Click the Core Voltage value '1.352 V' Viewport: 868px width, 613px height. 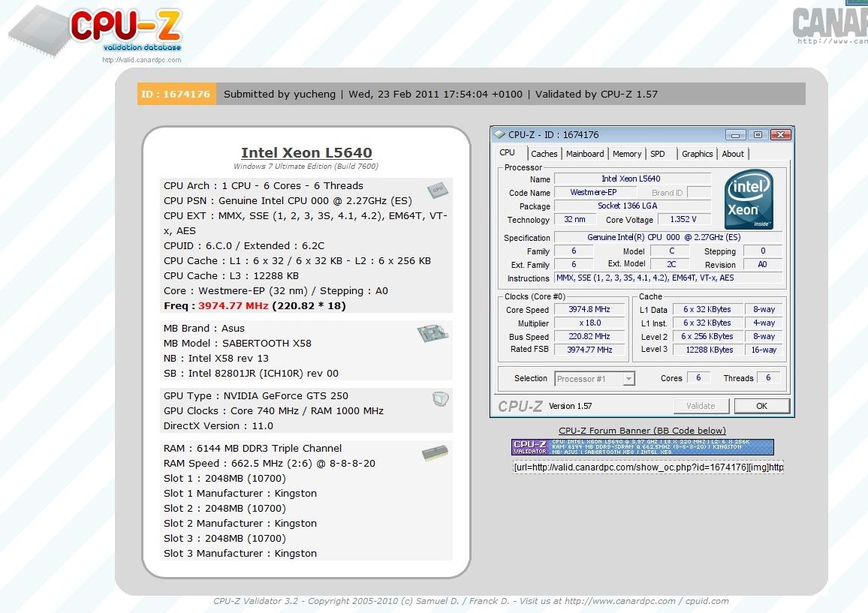pyautogui.click(x=683, y=220)
